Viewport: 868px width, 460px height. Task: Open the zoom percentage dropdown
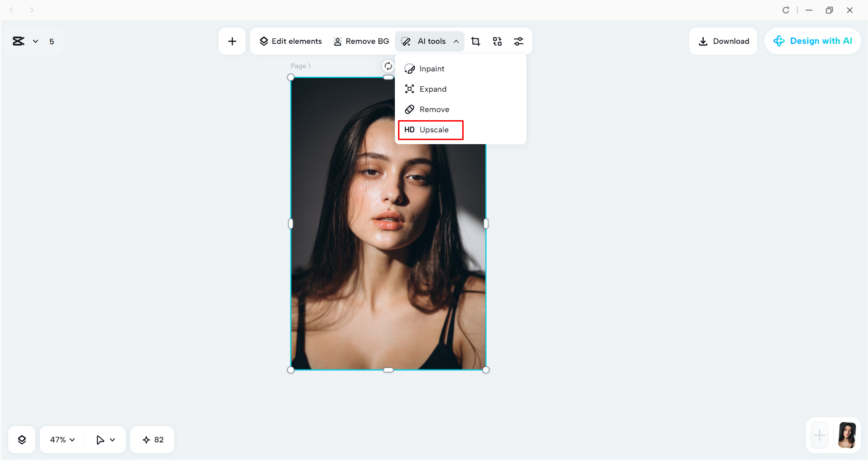pyautogui.click(x=62, y=439)
